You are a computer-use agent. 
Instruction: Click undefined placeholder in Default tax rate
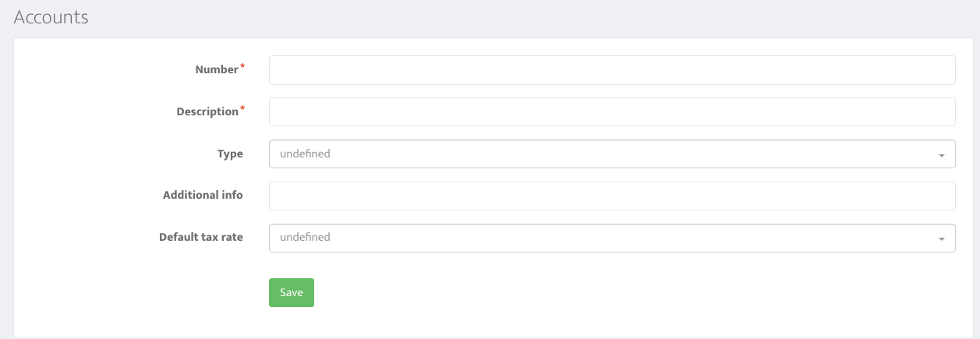(x=305, y=237)
